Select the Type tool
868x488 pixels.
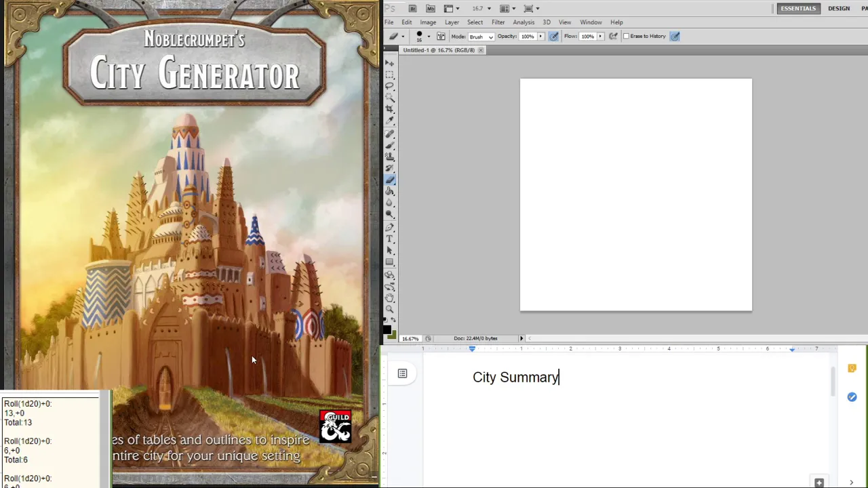coord(390,239)
